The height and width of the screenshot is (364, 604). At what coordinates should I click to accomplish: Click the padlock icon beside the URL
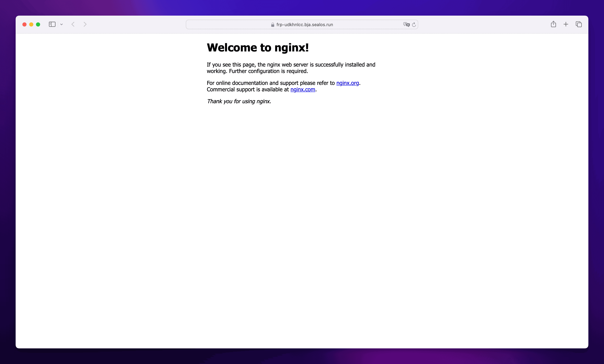(x=273, y=25)
